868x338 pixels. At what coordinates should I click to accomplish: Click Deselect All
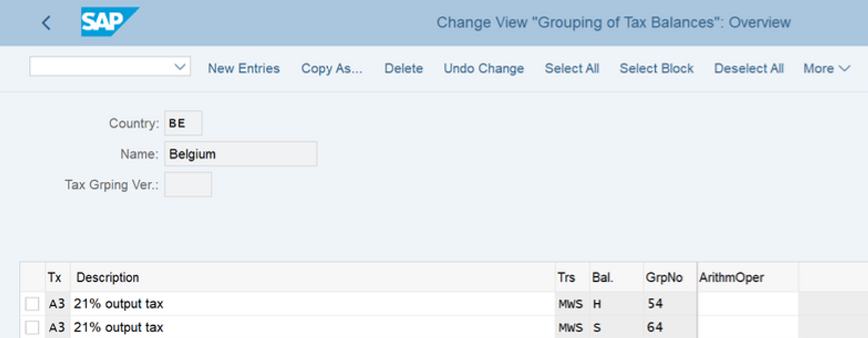point(749,69)
